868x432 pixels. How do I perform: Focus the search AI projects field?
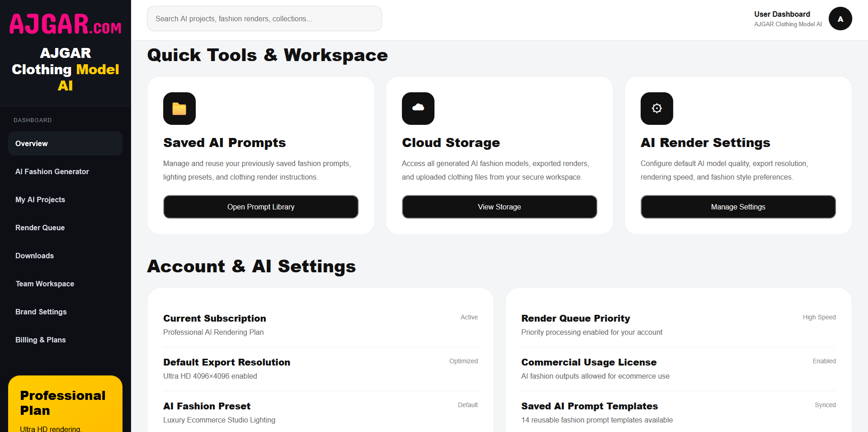(x=264, y=19)
